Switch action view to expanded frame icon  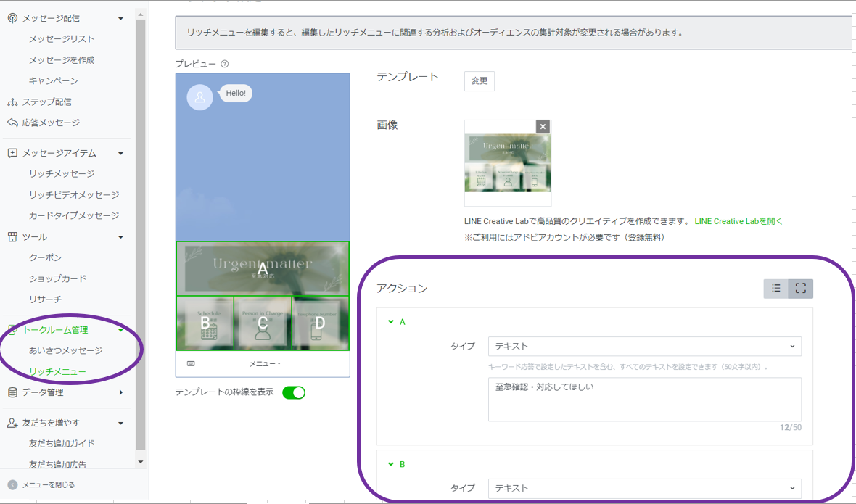[800, 289]
